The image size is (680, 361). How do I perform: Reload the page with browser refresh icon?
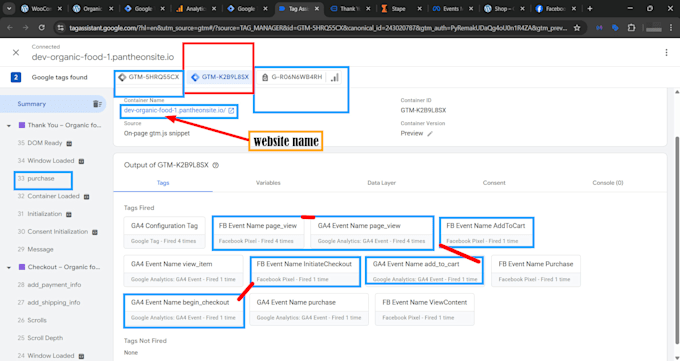click(42, 27)
